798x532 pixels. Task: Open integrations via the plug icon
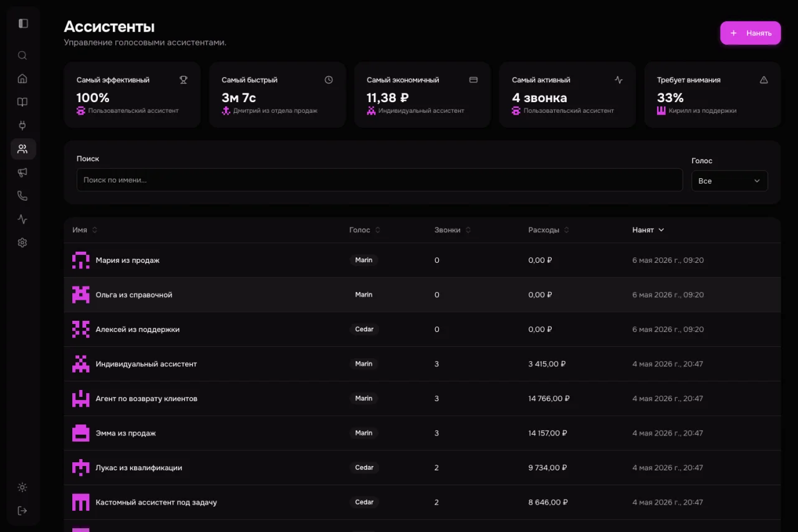coord(22,125)
